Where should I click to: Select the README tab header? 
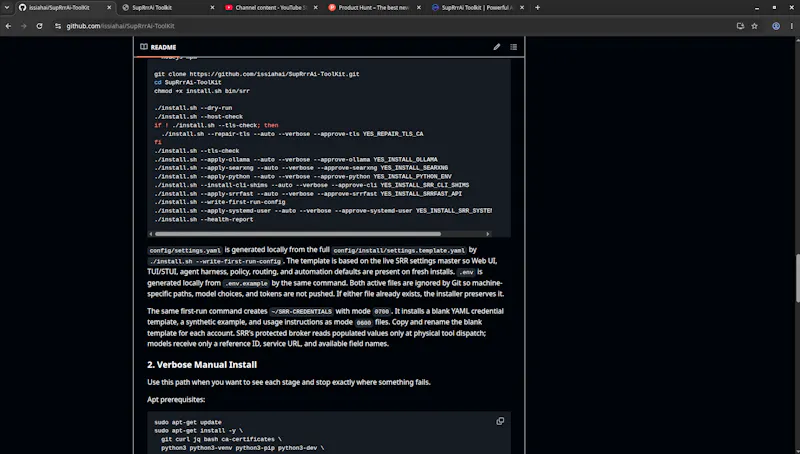pos(158,47)
